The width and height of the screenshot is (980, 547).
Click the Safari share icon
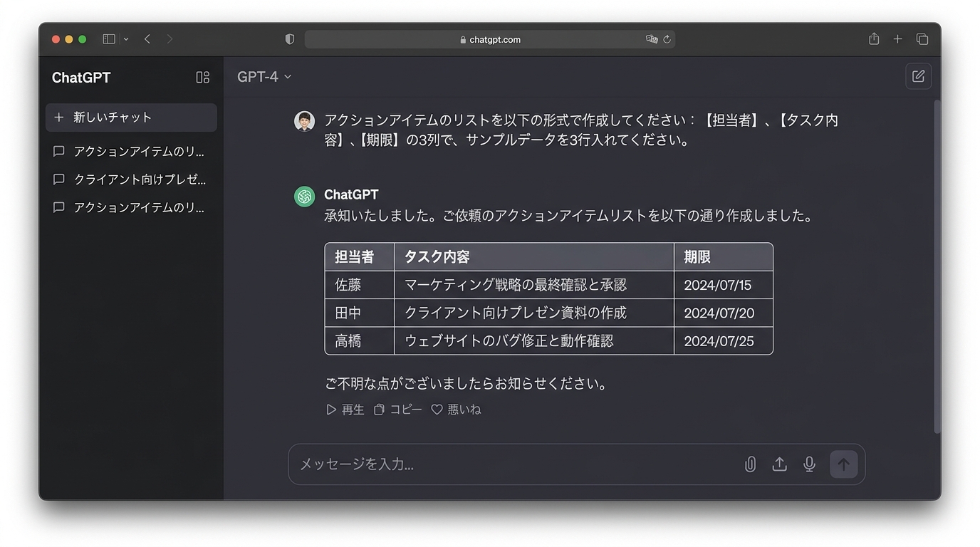874,39
